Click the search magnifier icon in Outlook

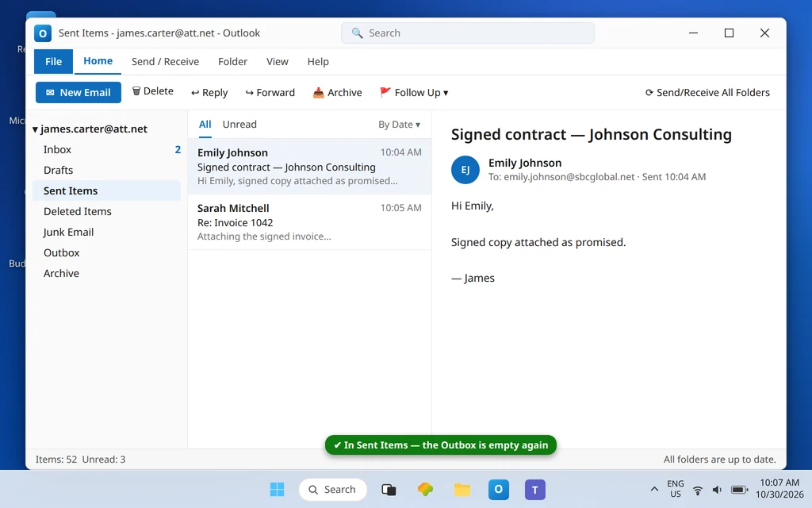tap(357, 33)
